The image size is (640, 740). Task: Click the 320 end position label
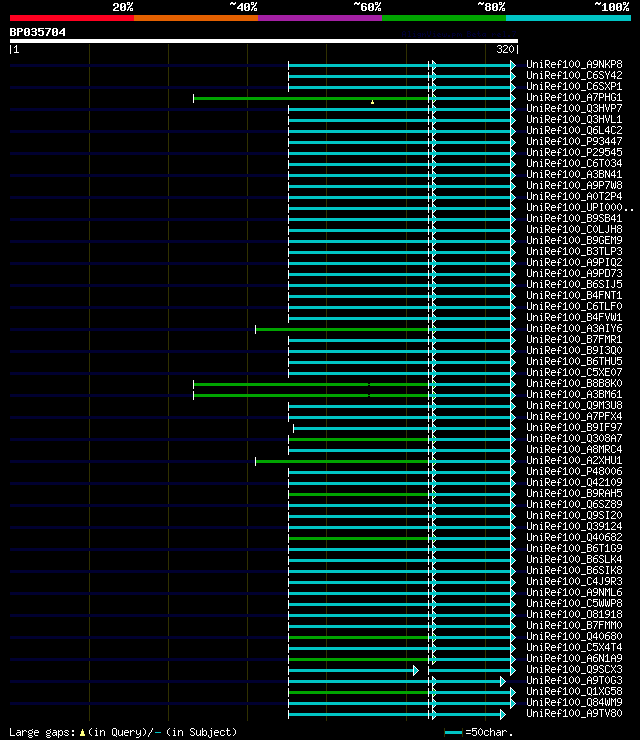pos(505,49)
